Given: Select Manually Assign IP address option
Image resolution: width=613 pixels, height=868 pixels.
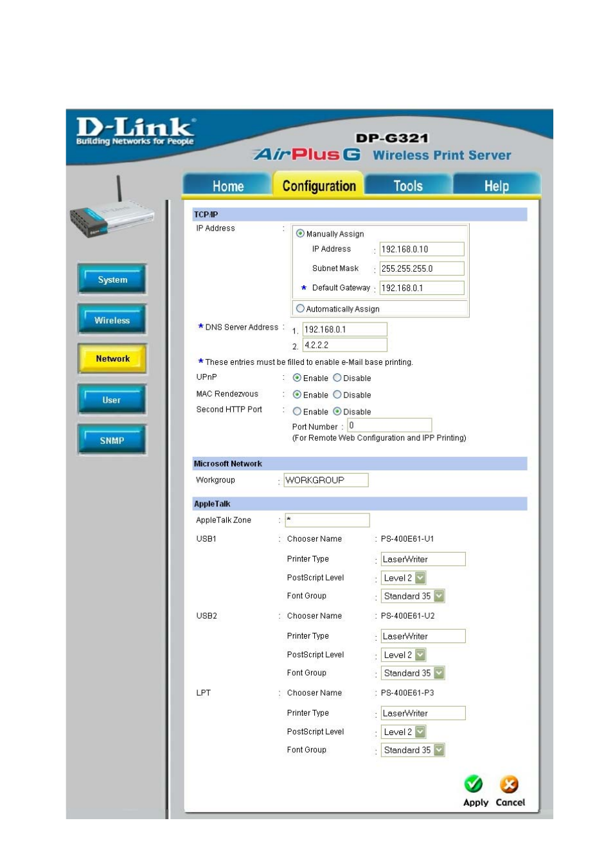Looking at the screenshot, I should click(300, 233).
